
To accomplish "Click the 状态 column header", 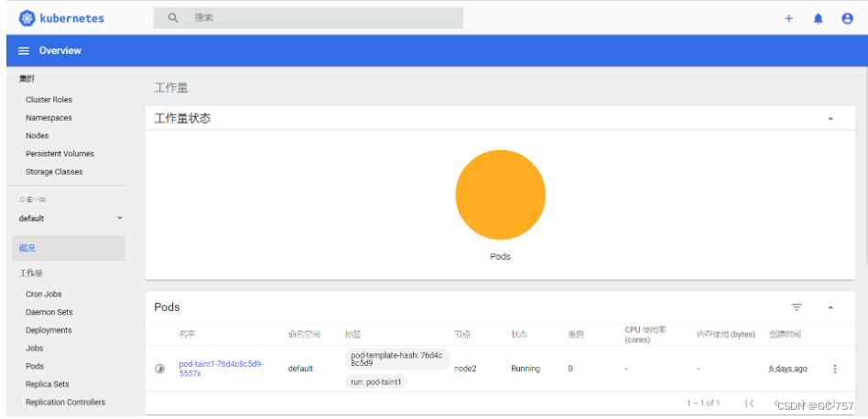I will coord(519,335).
